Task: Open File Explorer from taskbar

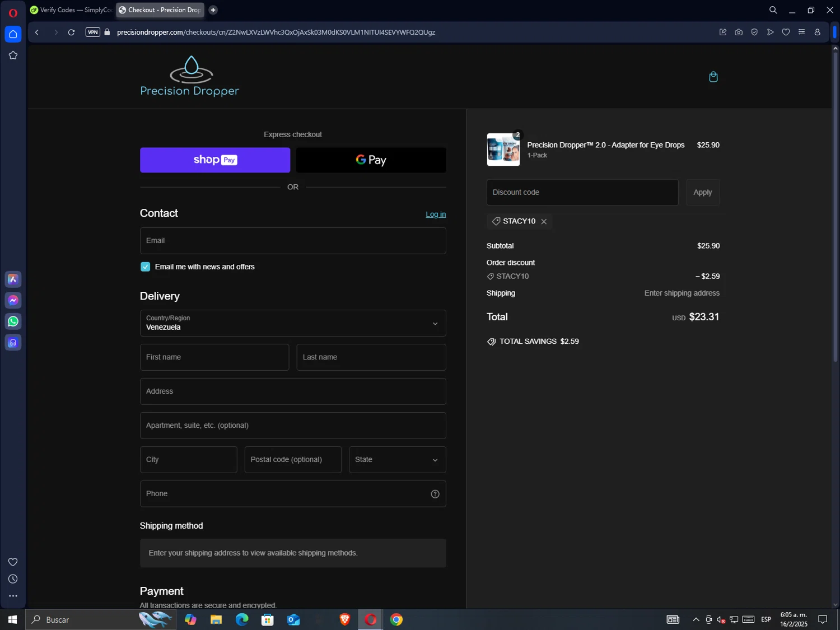Action: (216, 619)
